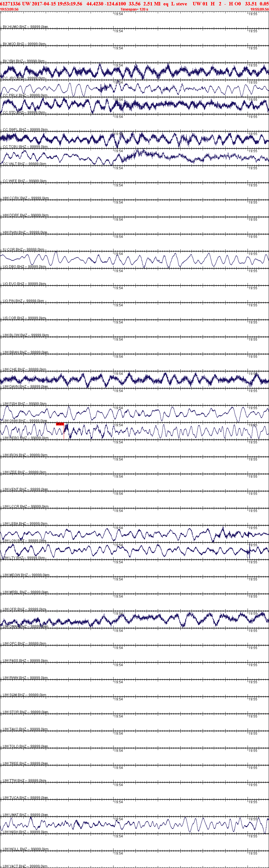Viewport: 269px width, 868px height.
Task: Select the UW OPC BHZ station label
Action: pyautogui.click(x=25, y=644)
